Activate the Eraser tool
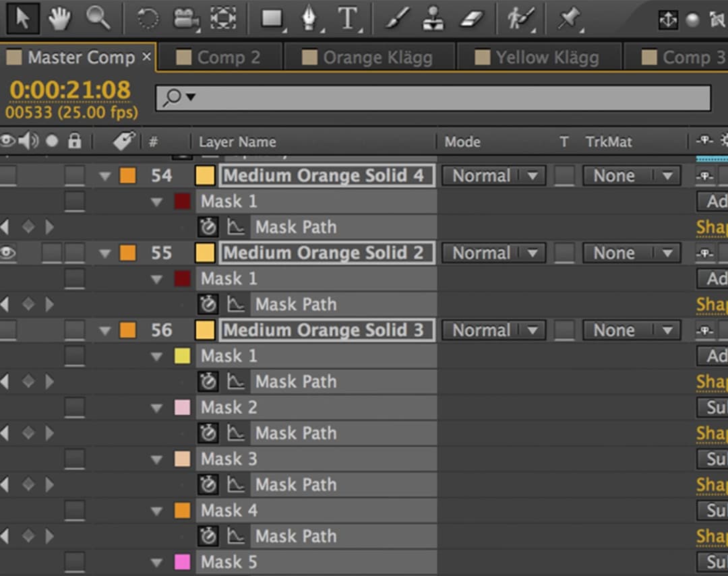The width and height of the screenshot is (728, 576). [x=472, y=19]
